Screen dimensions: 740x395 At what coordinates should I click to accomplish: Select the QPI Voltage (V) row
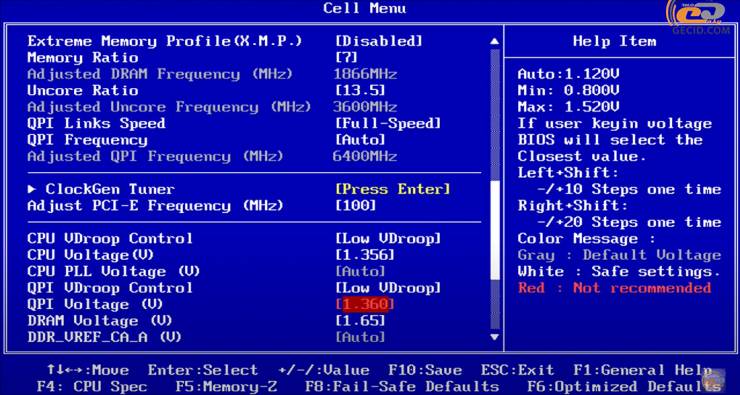point(95,304)
